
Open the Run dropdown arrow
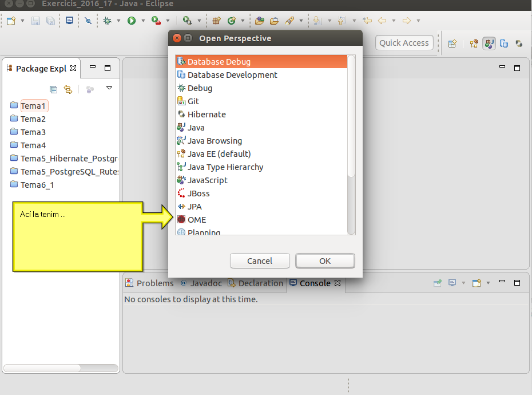coord(143,21)
